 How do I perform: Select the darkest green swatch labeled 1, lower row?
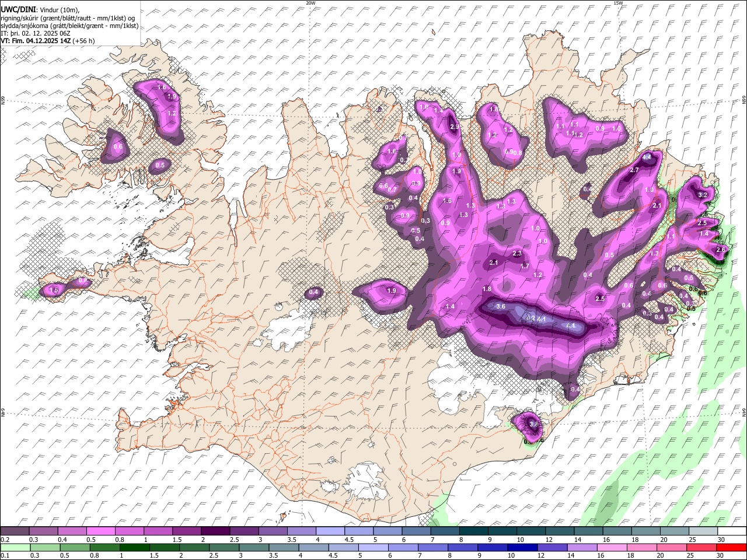(134, 547)
